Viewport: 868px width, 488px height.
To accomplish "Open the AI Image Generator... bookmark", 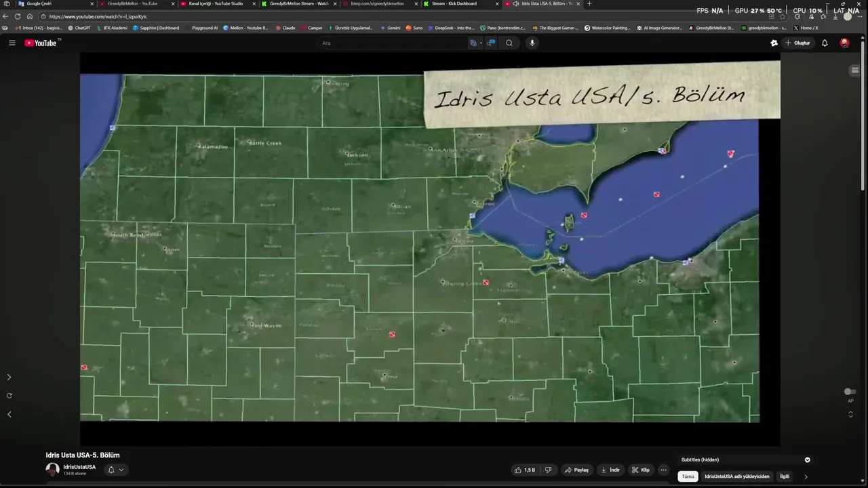I will [660, 28].
